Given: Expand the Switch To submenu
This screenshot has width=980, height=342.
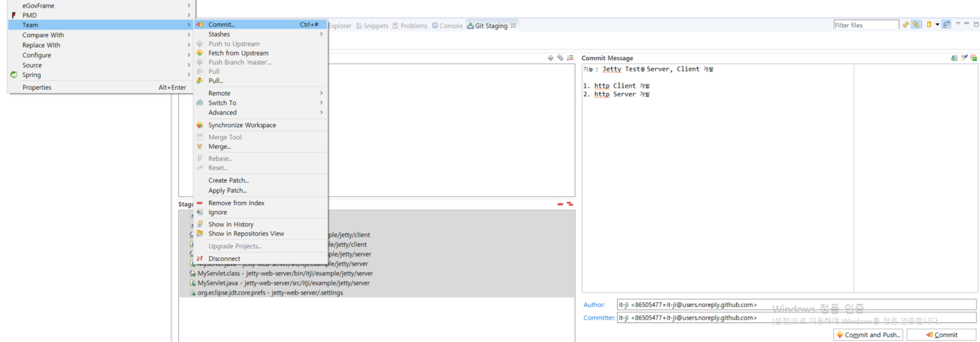Looking at the screenshot, I should point(261,103).
